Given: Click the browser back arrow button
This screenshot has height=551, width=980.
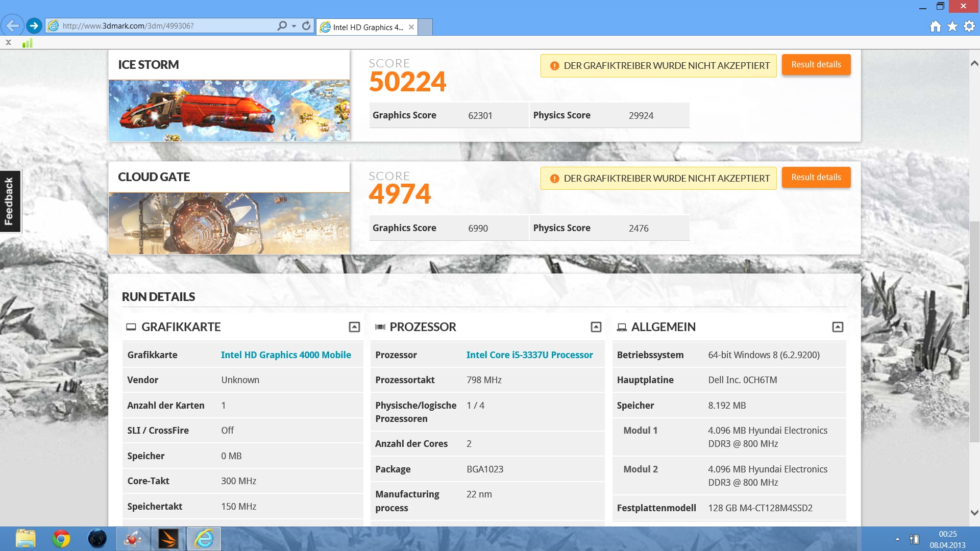Looking at the screenshot, I should click(x=13, y=26).
